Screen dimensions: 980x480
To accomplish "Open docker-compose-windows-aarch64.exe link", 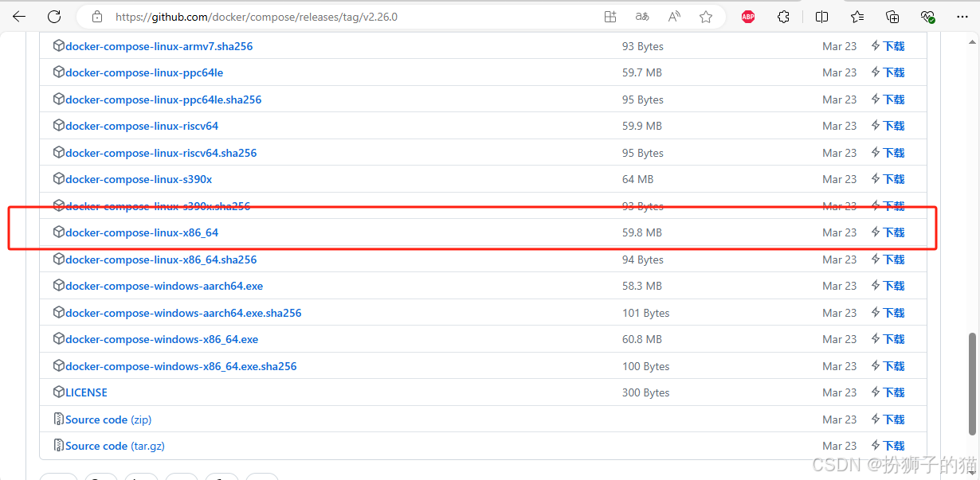I will (164, 286).
